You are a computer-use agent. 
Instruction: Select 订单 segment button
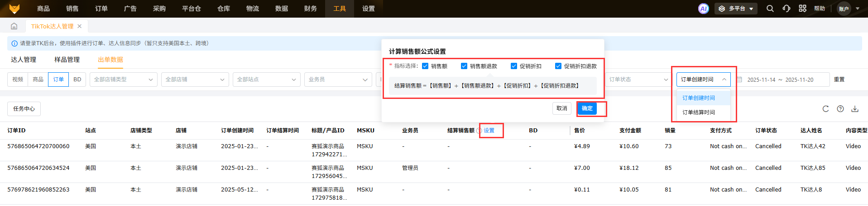(x=58, y=80)
